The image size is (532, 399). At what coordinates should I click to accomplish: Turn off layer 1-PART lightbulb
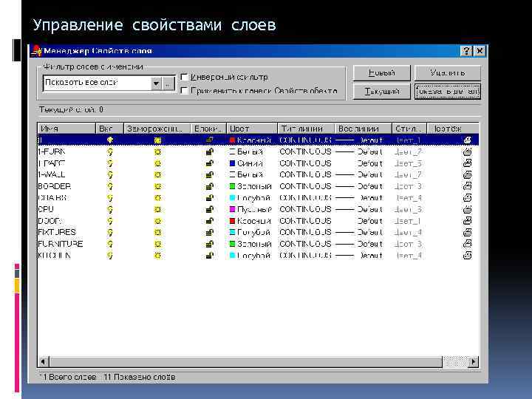pos(109,163)
